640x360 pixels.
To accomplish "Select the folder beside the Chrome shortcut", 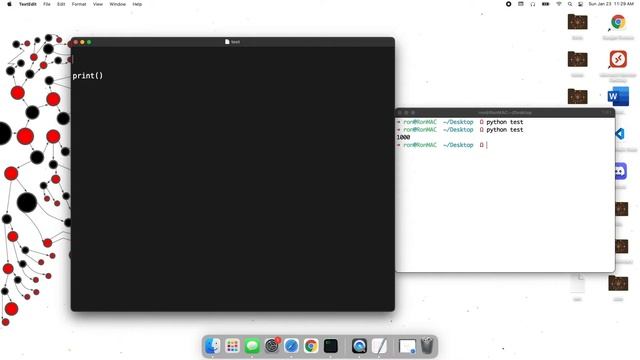I will pos(577,22).
